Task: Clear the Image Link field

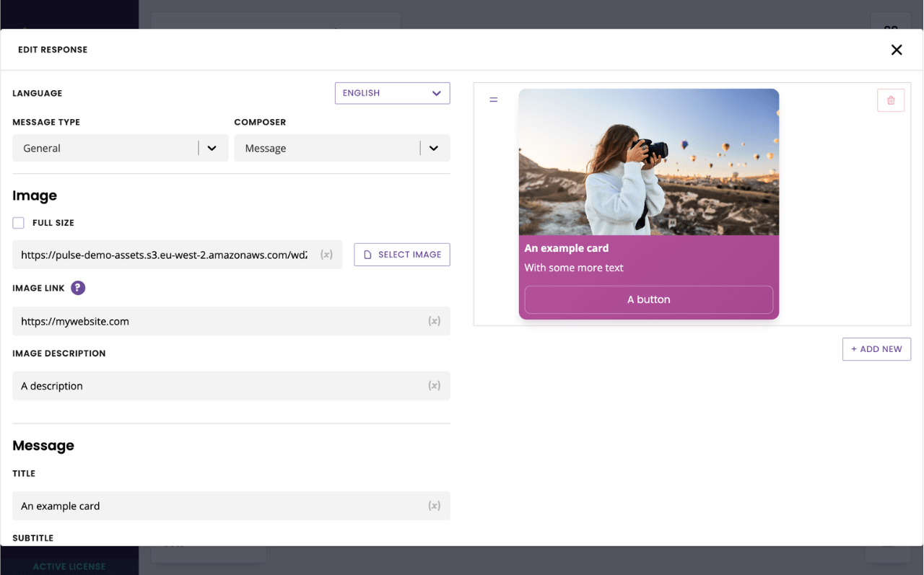Action: coord(434,321)
